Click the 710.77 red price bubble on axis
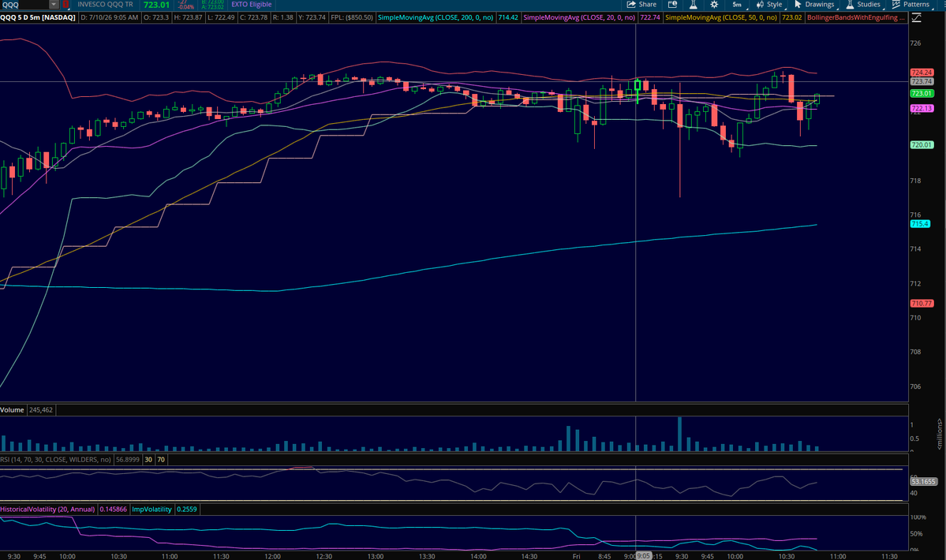 point(922,303)
